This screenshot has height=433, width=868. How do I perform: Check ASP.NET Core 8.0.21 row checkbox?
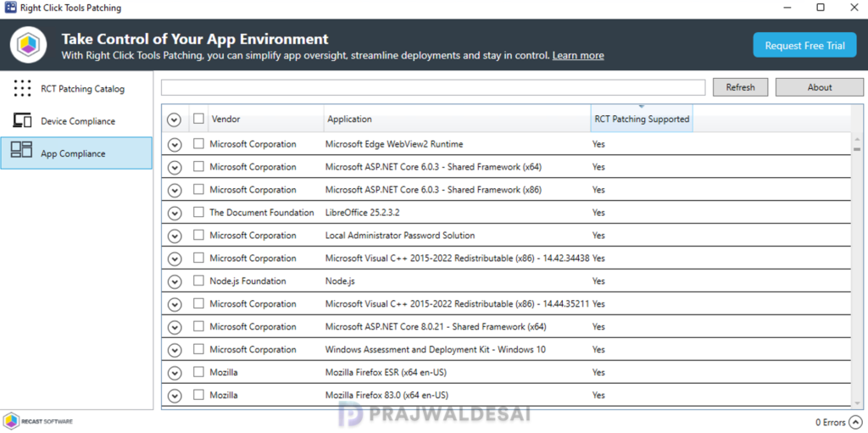pyautogui.click(x=198, y=326)
